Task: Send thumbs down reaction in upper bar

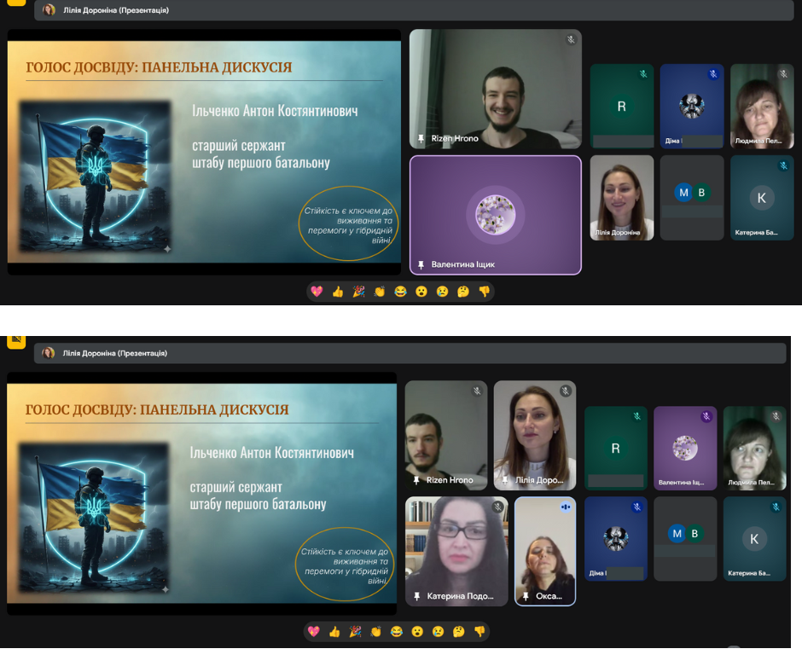Action: [484, 292]
